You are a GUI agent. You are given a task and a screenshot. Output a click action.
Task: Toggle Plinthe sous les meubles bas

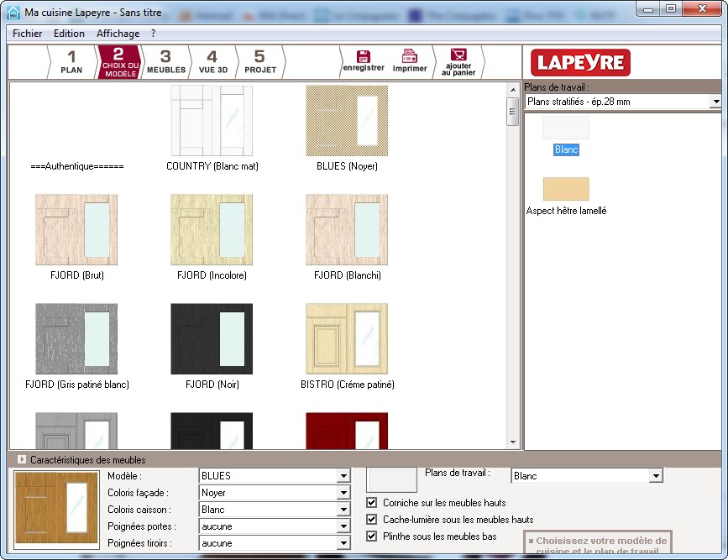(372, 536)
